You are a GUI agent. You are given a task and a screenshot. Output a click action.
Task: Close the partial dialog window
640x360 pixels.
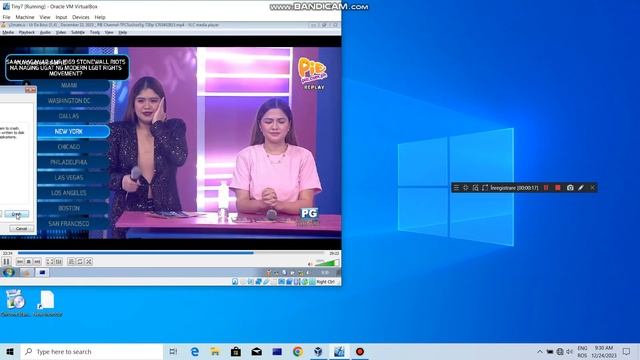31,89
